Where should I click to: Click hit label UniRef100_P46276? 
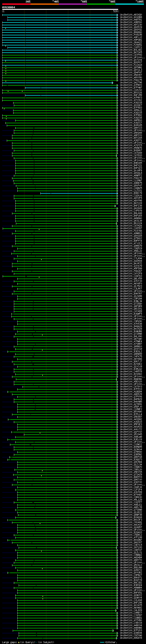coord(131,178)
